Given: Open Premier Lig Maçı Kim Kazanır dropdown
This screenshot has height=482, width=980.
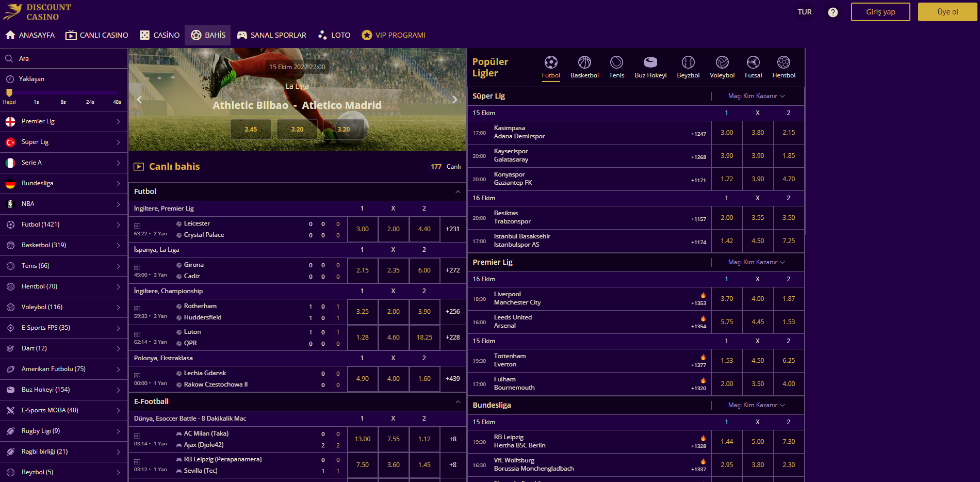Looking at the screenshot, I should point(756,262).
